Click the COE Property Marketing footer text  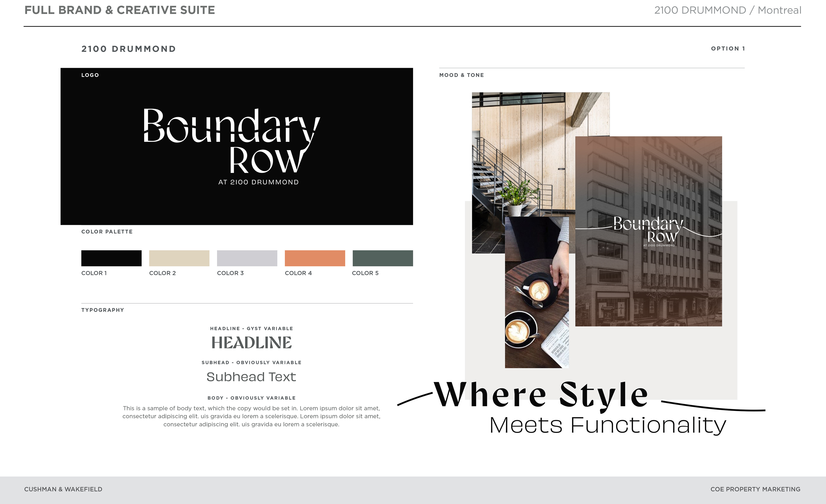pyautogui.click(x=755, y=489)
